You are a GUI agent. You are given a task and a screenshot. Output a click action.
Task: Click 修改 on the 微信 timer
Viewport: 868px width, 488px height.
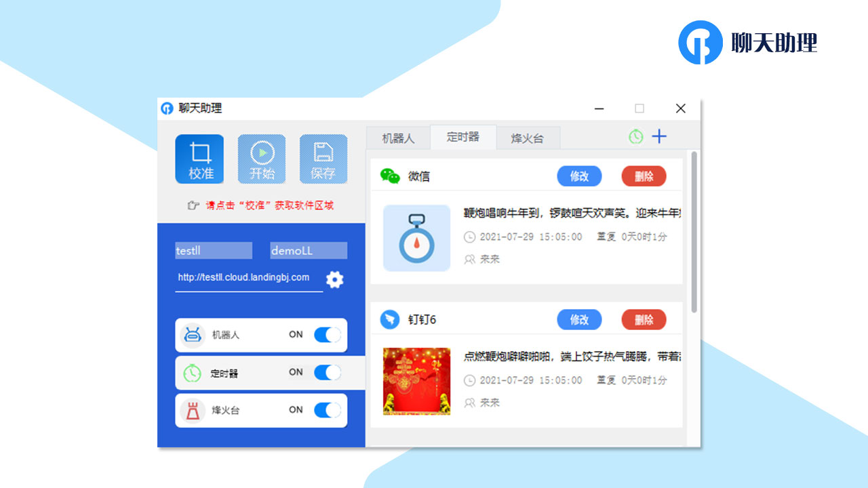[579, 176]
